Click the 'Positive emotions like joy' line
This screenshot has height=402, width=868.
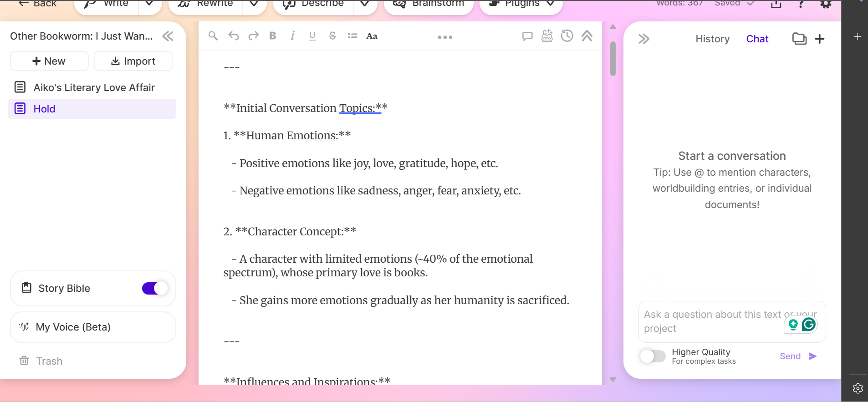(x=365, y=163)
